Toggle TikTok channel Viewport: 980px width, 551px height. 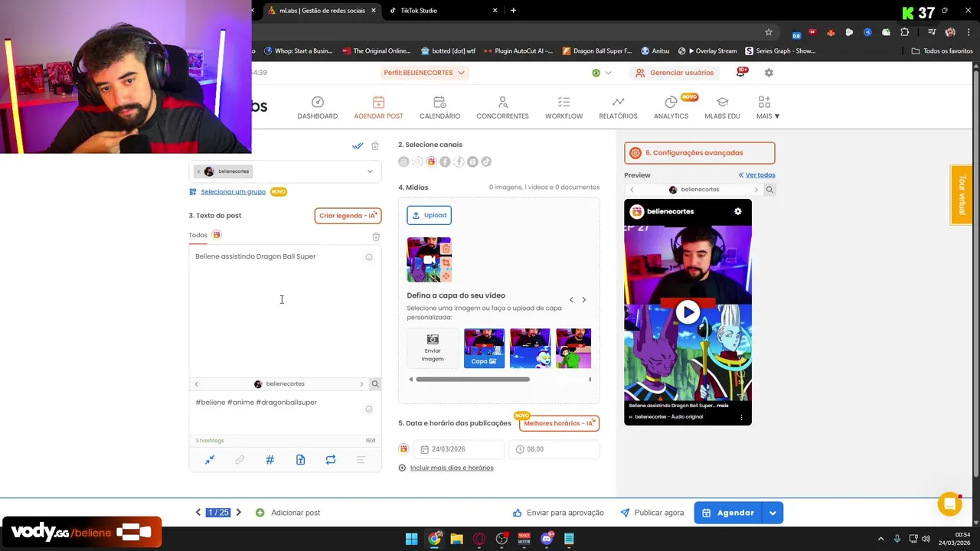coord(486,161)
